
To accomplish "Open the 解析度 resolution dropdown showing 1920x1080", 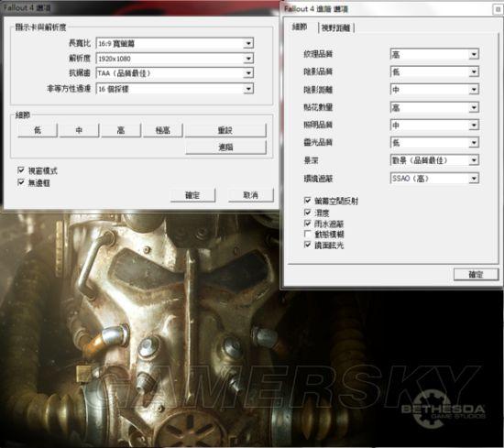I will 174,58.
